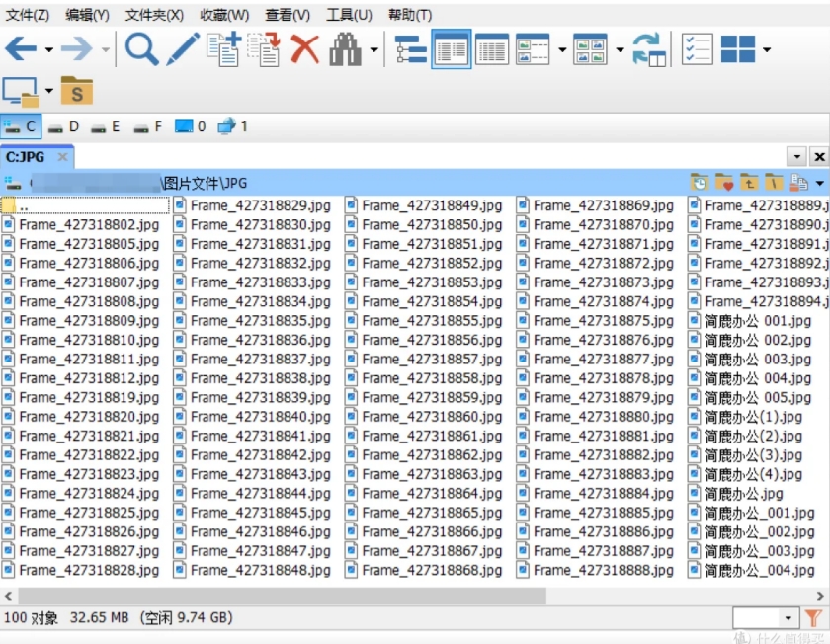Open the filter combo box dropdown

click(x=788, y=618)
